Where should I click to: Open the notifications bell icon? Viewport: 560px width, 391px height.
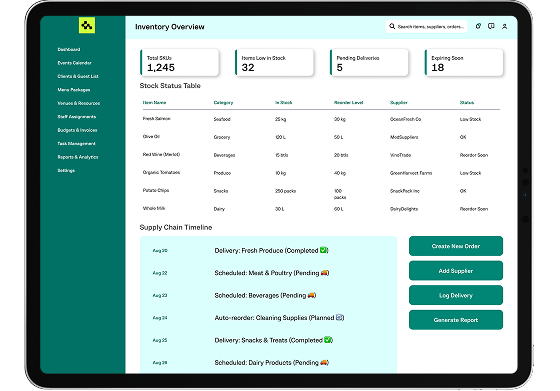(x=478, y=26)
